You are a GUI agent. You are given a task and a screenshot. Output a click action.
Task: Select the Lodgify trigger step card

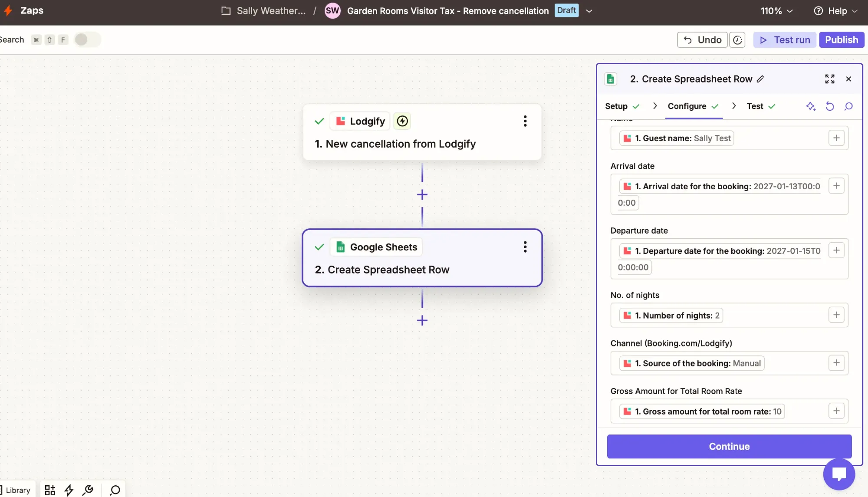[x=422, y=132]
